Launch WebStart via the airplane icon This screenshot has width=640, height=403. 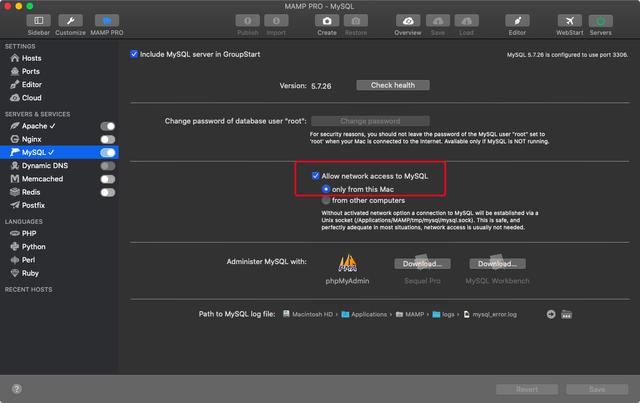click(569, 20)
